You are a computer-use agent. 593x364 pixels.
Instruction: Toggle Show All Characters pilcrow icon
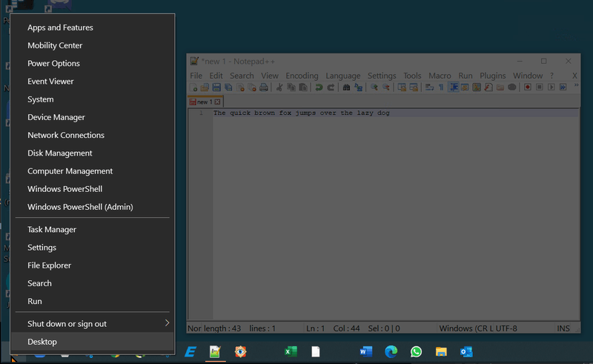pos(441,87)
